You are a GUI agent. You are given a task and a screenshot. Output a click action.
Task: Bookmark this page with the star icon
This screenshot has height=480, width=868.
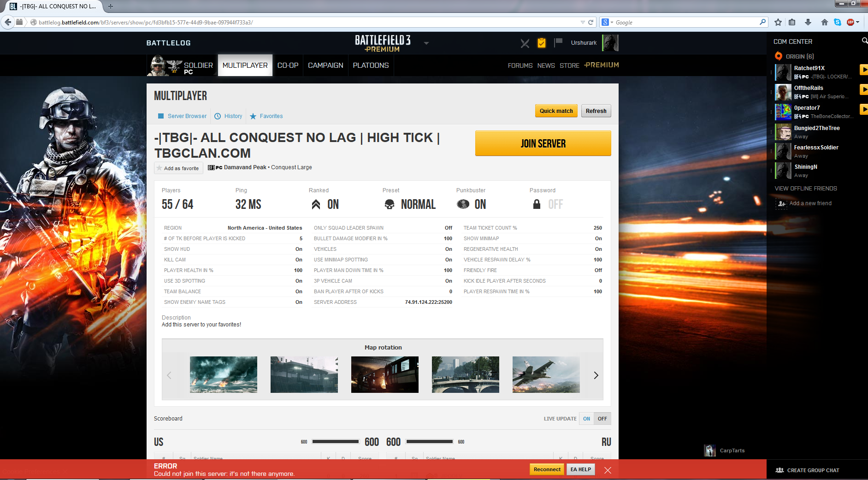click(778, 22)
